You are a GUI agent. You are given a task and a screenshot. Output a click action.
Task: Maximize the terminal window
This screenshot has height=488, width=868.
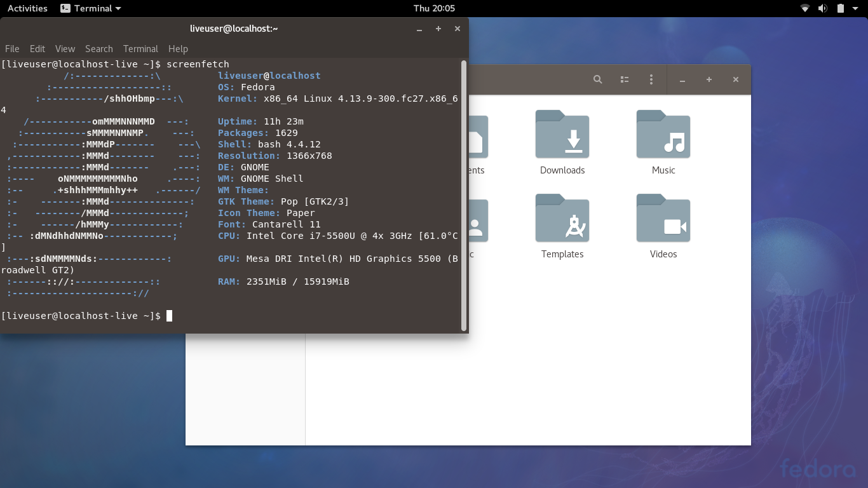tap(438, 29)
